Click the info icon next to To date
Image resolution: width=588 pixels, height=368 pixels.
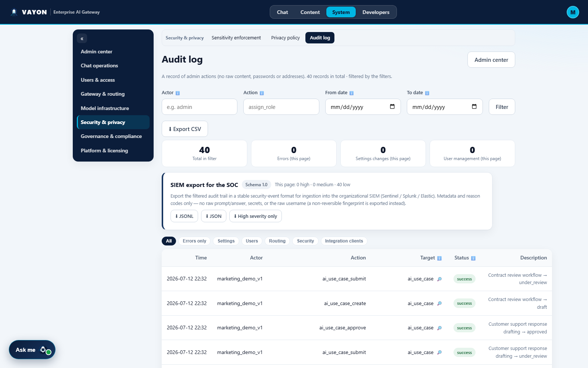pos(427,93)
